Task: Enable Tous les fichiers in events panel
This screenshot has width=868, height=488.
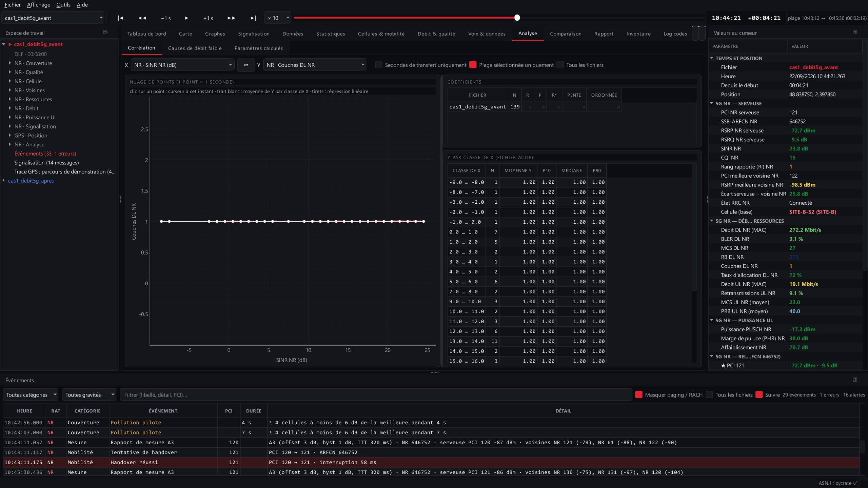Action: [709, 395]
